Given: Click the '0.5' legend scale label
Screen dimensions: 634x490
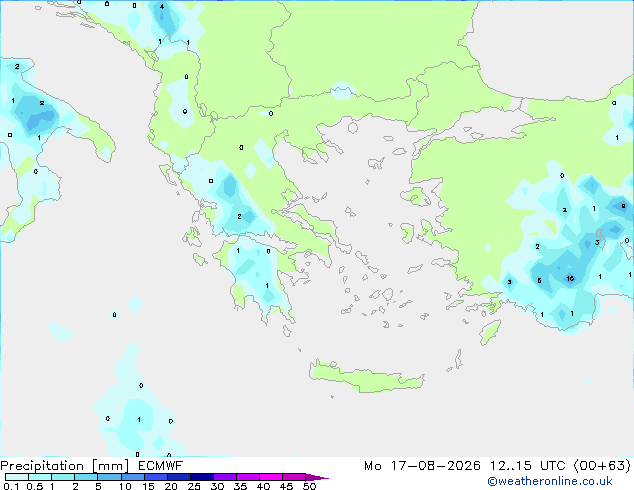Looking at the screenshot, I should tap(35, 486).
